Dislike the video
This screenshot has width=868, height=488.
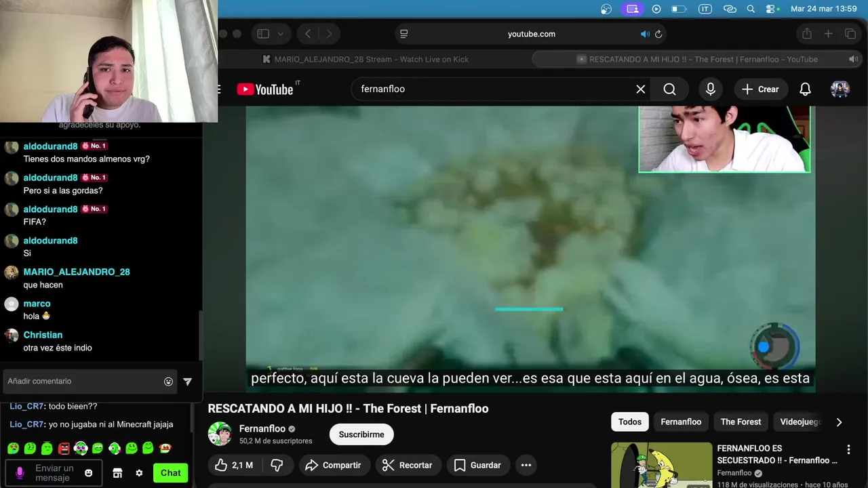pyautogui.click(x=277, y=465)
